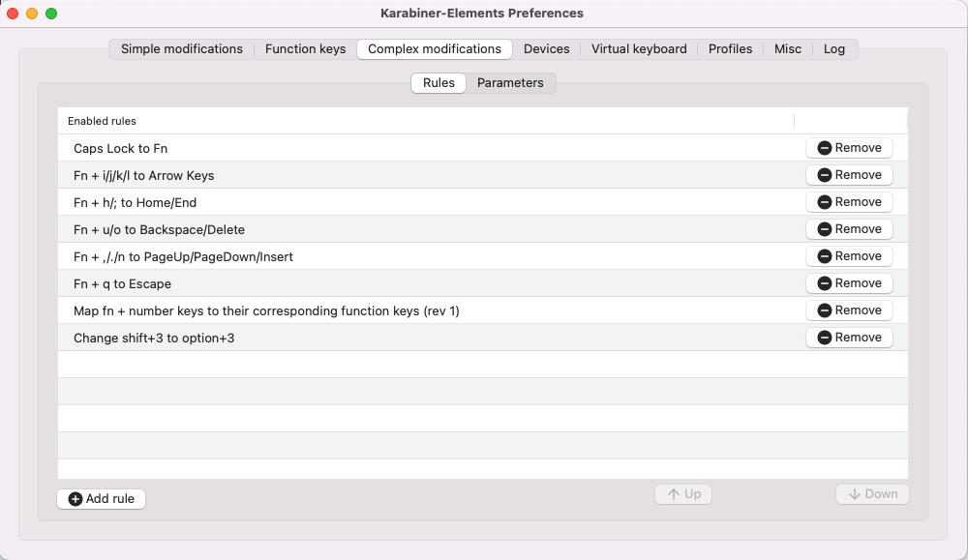Viewport: 968px width, 560px height.
Task: Select the 'Caps Lock to Fn' row
Action: pyautogui.click(x=483, y=148)
